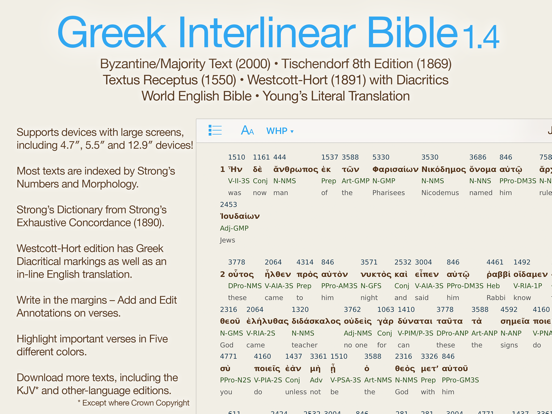Tap the English gloss unless

[296, 392]
